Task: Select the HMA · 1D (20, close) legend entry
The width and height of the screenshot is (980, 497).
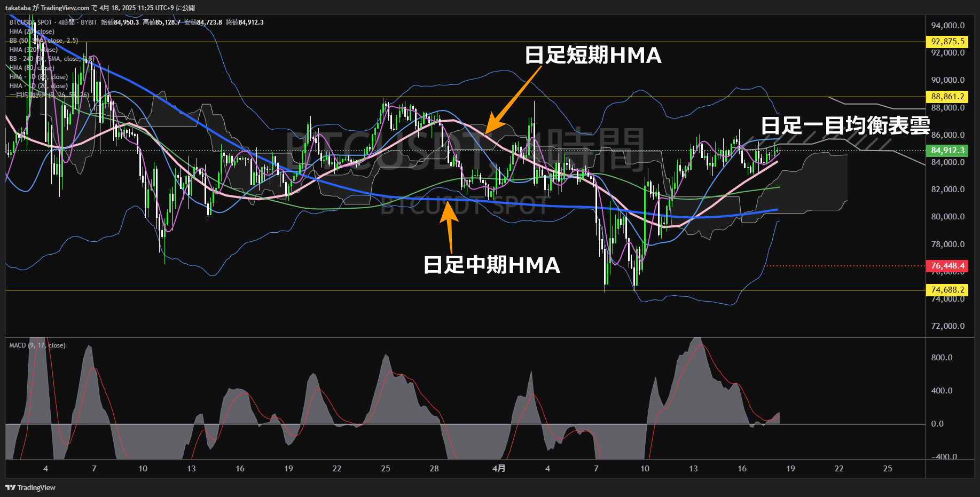Action: tap(38, 86)
